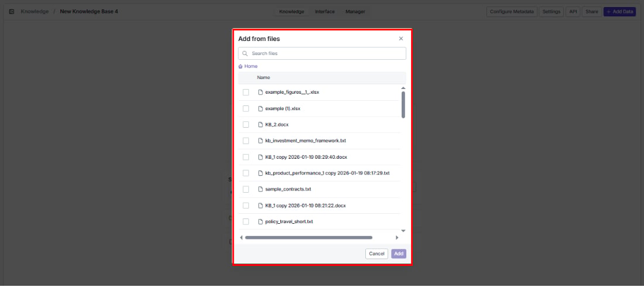This screenshot has width=644, height=287.
Task: Click the file icon beside KB_2.docx
Action: pyautogui.click(x=260, y=125)
